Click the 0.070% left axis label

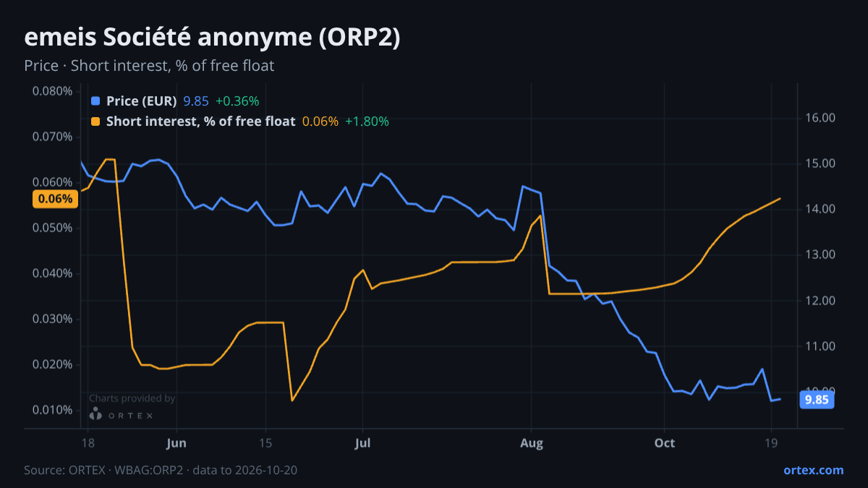[x=52, y=137]
